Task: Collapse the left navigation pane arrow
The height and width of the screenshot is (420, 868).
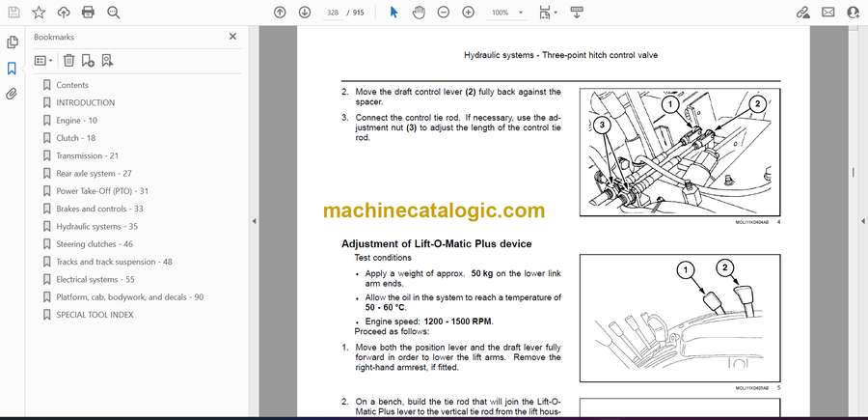Action: click(x=254, y=221)
